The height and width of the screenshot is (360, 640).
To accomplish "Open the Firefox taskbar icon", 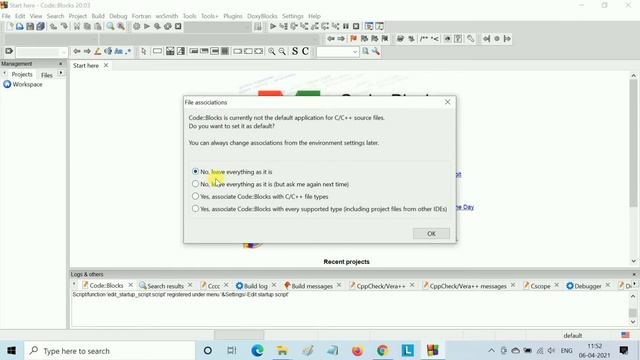I will pyautogui.click(x=357, y=351).
